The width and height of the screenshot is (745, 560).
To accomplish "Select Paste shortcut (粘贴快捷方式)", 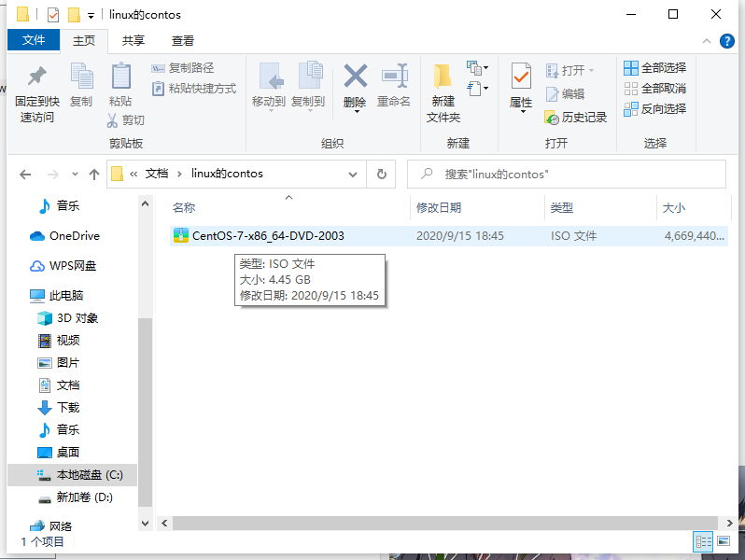I will pos(194,89).
